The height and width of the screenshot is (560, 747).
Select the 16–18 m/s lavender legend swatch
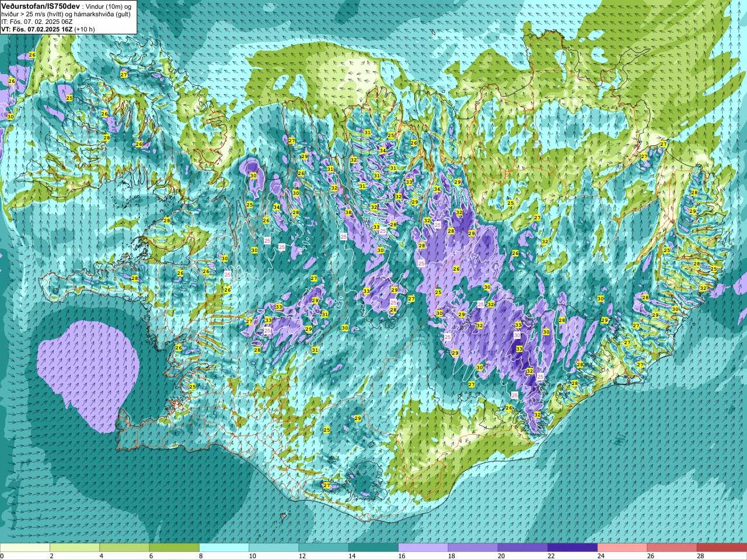click(x=423, y=548)
